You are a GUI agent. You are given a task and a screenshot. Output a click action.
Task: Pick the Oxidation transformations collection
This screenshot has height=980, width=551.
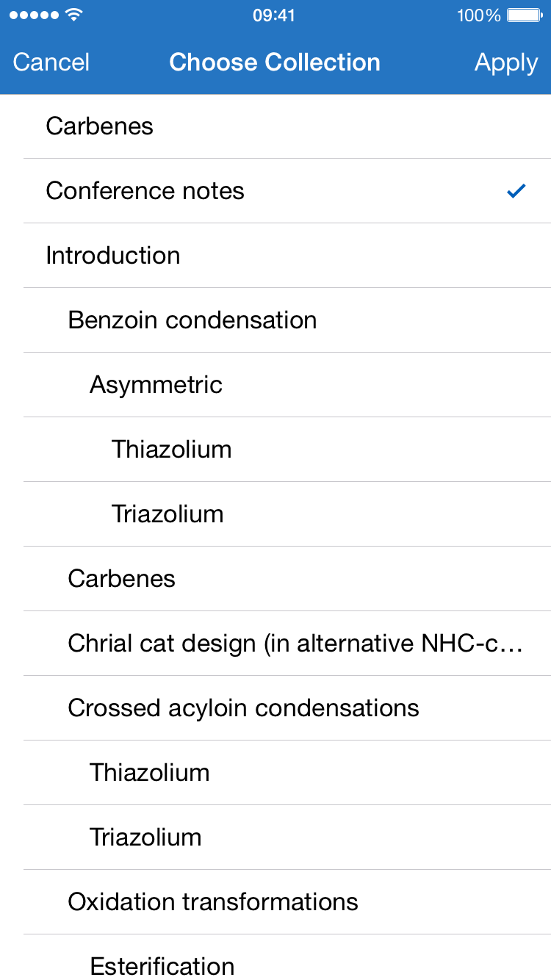275,902
